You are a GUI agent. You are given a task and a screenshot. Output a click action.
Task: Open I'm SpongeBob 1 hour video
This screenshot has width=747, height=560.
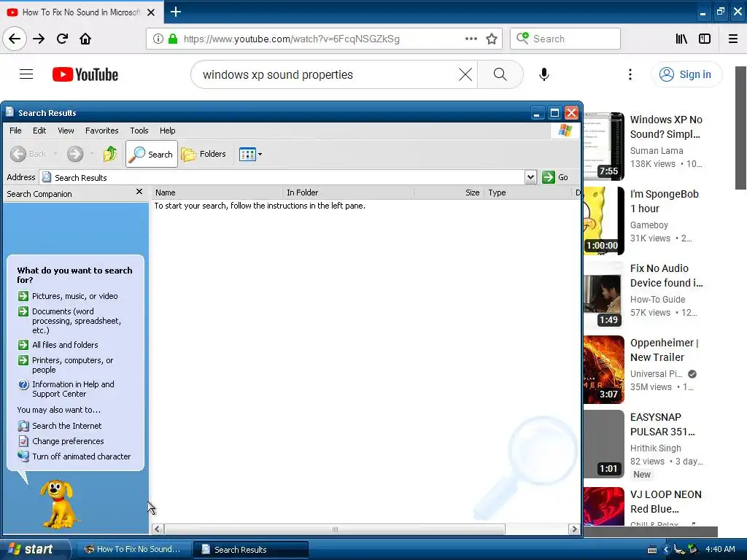point(664,201)
